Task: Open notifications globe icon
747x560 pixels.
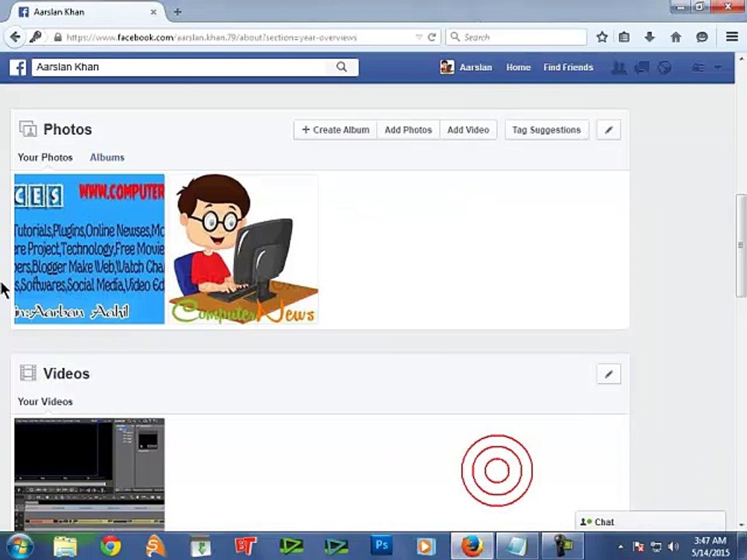Action: point(665,68)
